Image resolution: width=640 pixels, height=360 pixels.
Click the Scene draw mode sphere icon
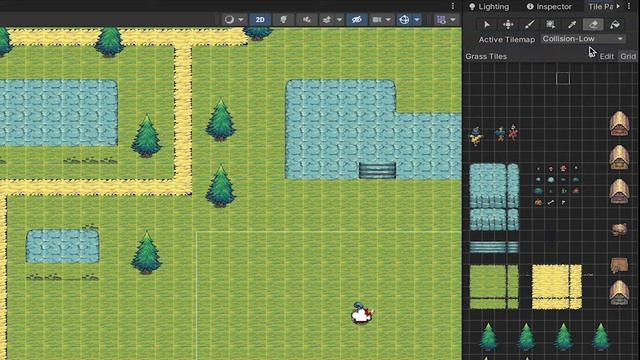tap(229, 20)
